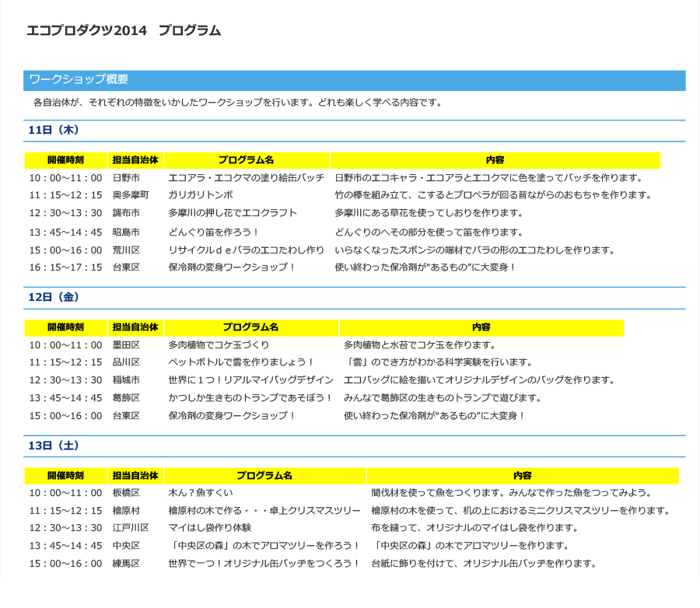Click the 葛飾区 municipality cell
This screenshot has width=700, height=608.
click(126, 398)
